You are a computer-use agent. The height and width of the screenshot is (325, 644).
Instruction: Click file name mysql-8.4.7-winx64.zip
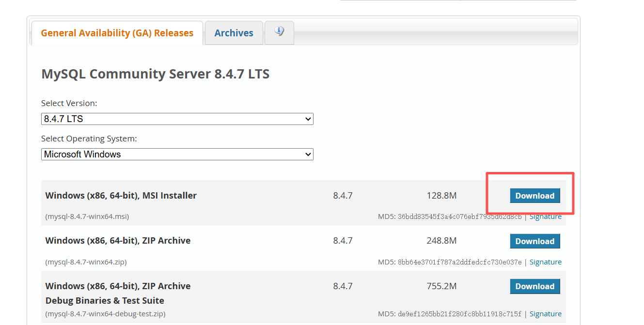tap(86, 262)
